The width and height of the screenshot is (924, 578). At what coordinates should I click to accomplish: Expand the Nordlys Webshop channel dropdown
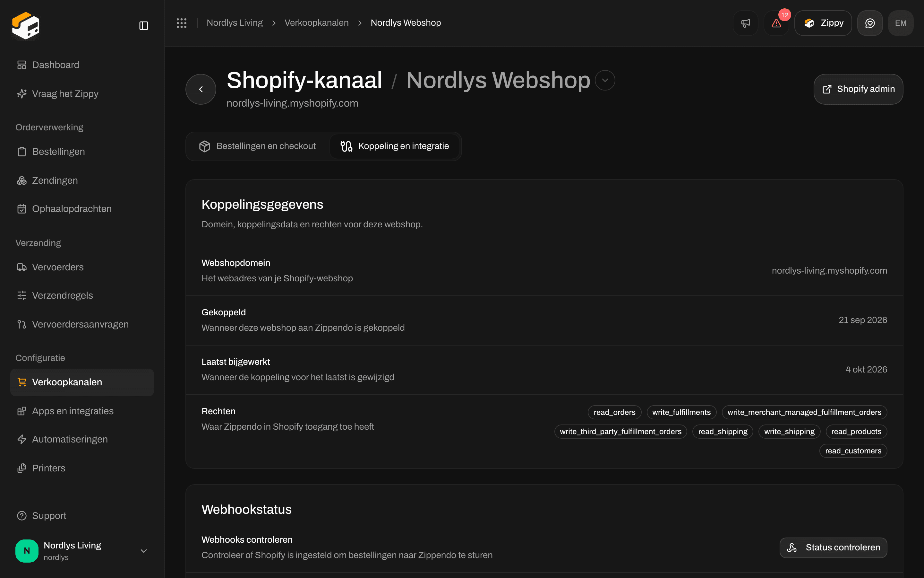click(x=605, y=80)
